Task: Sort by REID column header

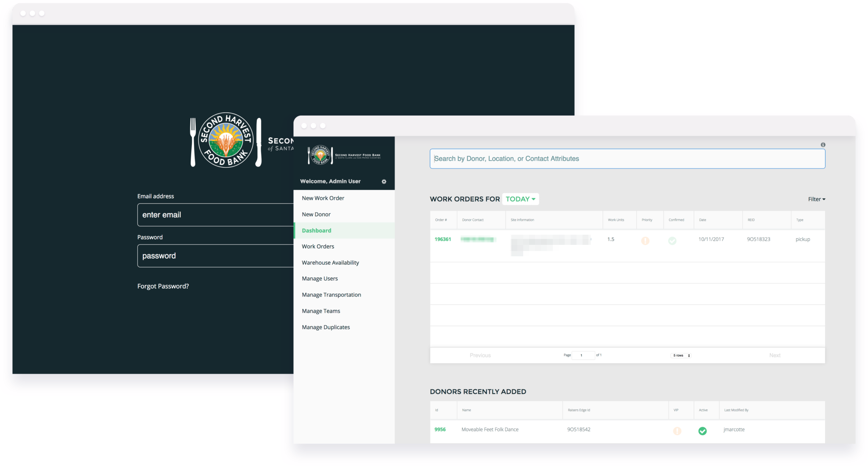Action: [x=767, y=220]
